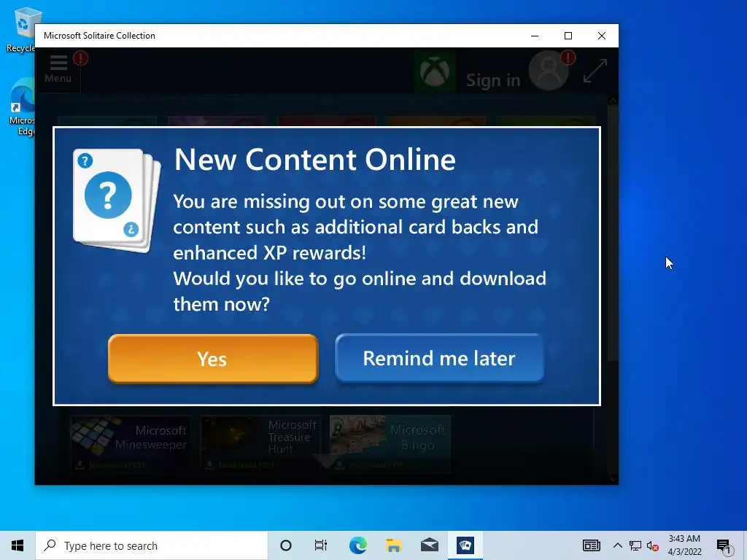Image resolution: width=747 pixels, height=560 pixels.
Task: Open Task View on taskbar
Action: click(x=321, y=545)
